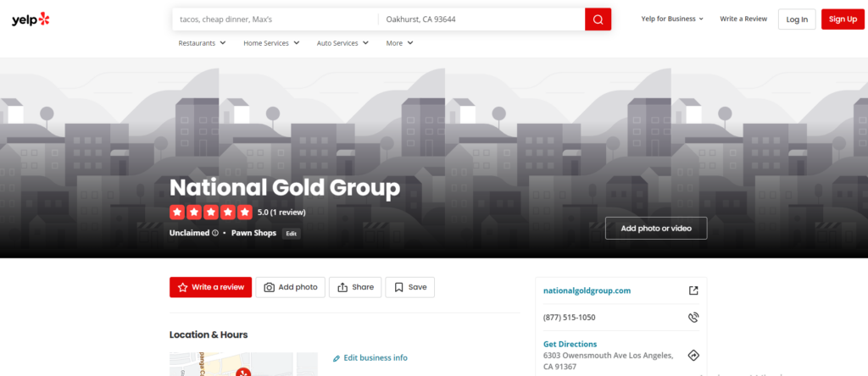Expand the Auto Services dropdown
This screenshot has width=868, height=376.
pos(342,43)
